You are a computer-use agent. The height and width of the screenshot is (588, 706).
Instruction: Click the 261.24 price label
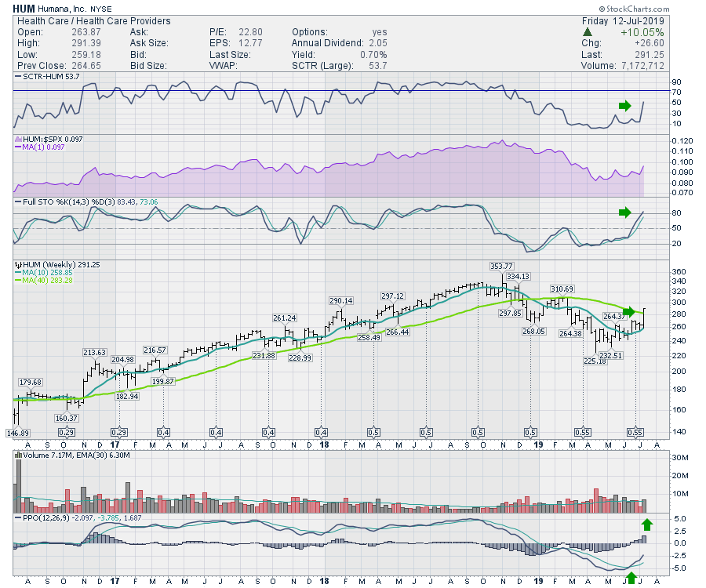(285, 318)
